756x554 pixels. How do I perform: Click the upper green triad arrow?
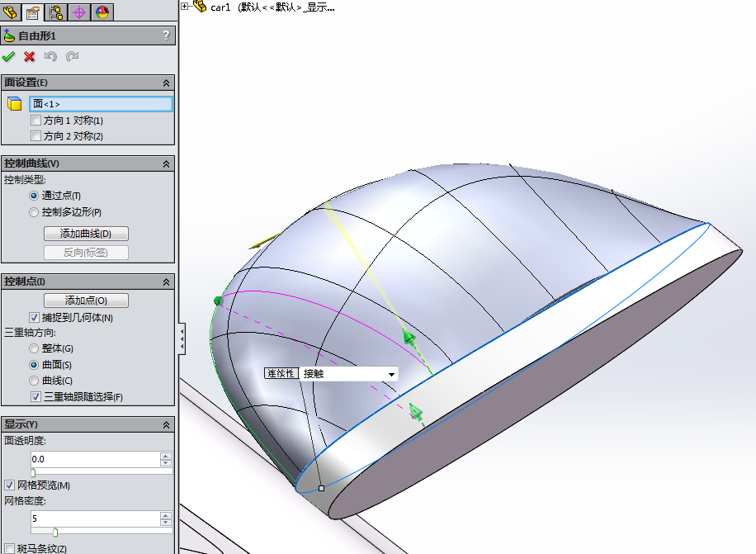coord(409,338)
